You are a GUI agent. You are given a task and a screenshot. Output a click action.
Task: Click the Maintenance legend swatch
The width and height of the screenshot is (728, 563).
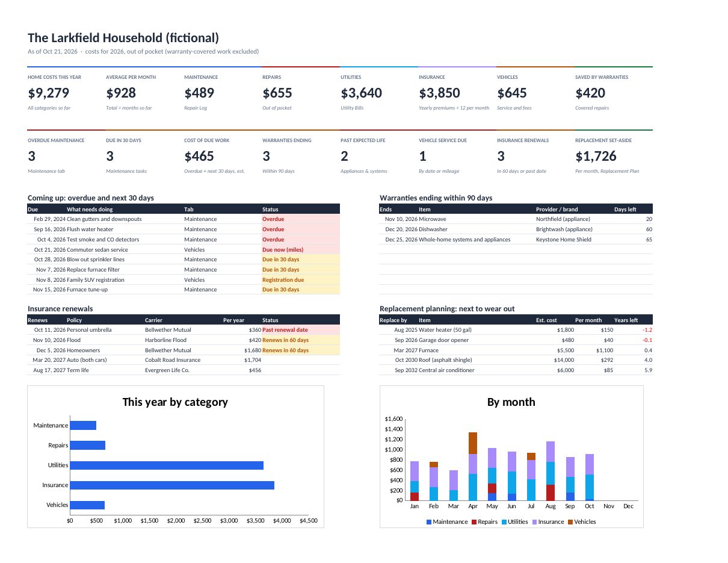pos(429,522)
